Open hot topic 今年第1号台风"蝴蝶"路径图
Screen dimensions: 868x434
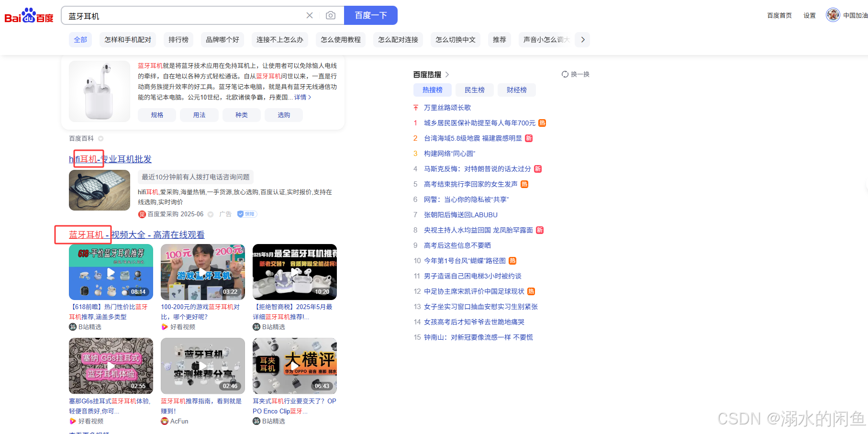(465, 261)
